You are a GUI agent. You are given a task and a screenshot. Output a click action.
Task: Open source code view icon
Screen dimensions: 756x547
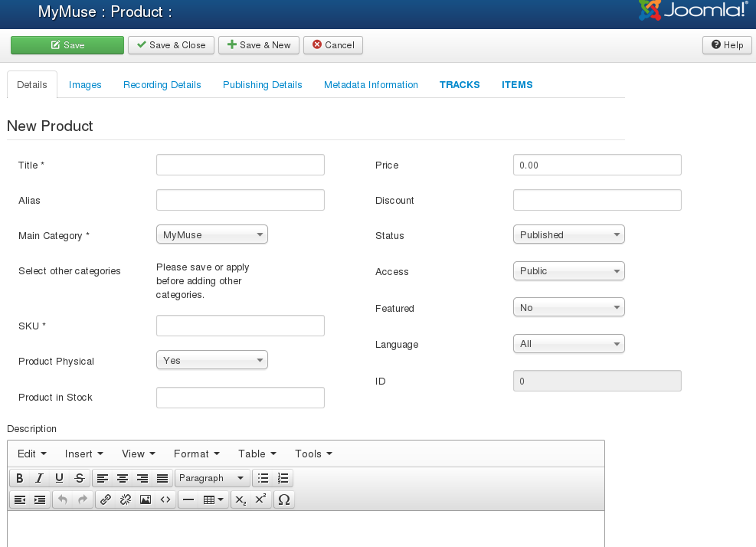[x=165, y=500]
